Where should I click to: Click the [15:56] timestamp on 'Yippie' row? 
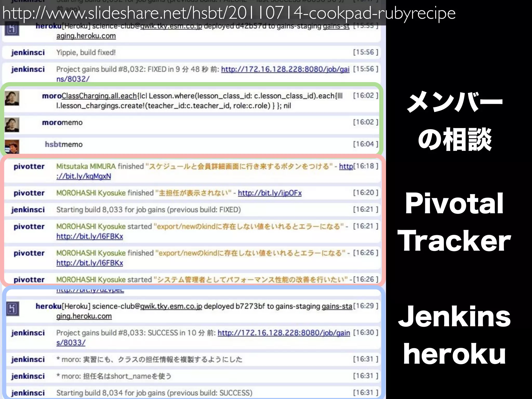coord(365,52)
